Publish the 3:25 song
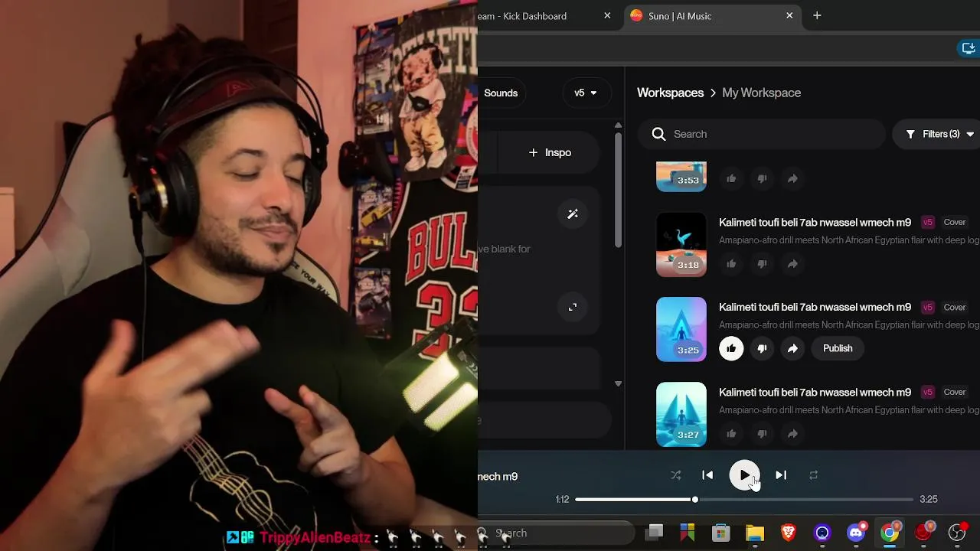This screenshot has height=551, width=980. pyautogui.click(x=838, y=348)
